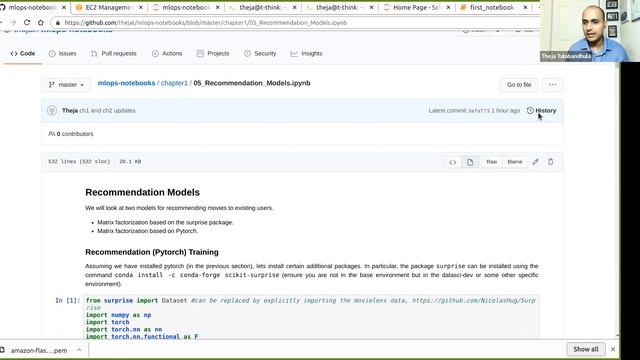Expand the amazon-flas...pem download chevron menu
Viewport: 640px width, 360px height.
79,350
